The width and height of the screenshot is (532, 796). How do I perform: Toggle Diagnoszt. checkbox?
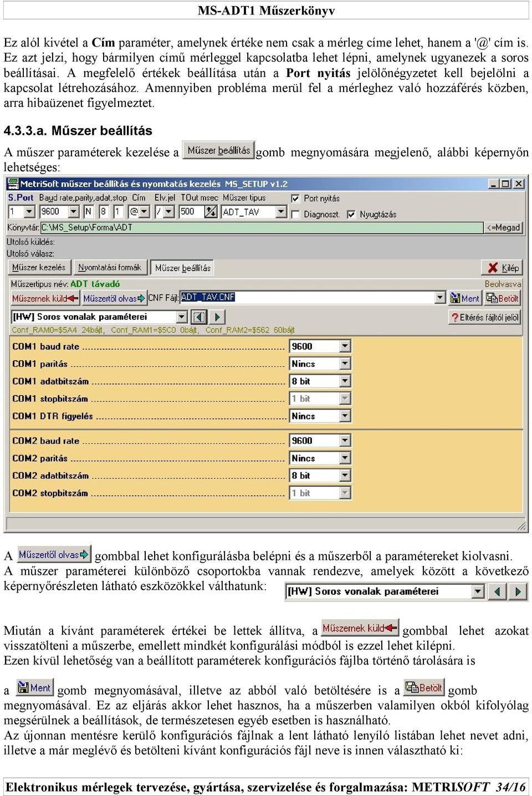pos(296,214)
